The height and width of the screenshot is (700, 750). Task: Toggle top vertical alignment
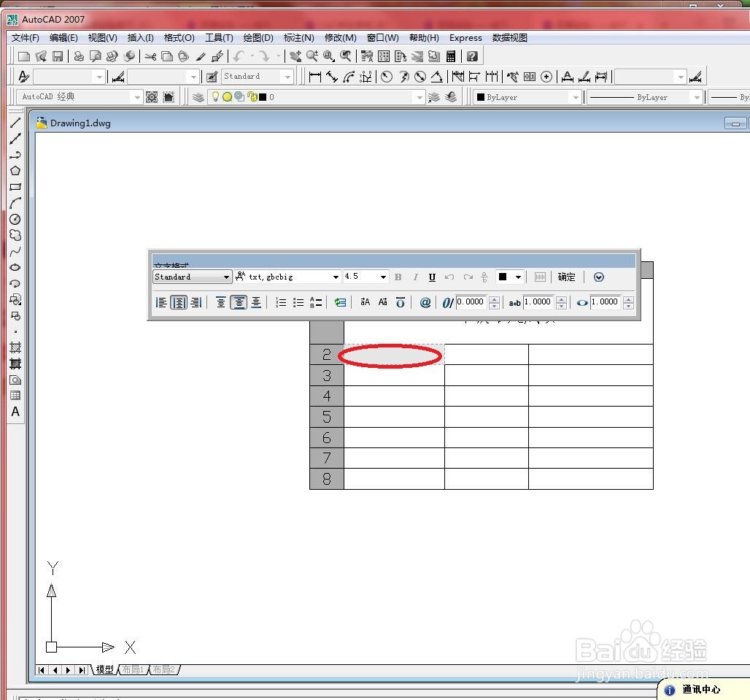(221, 302)
